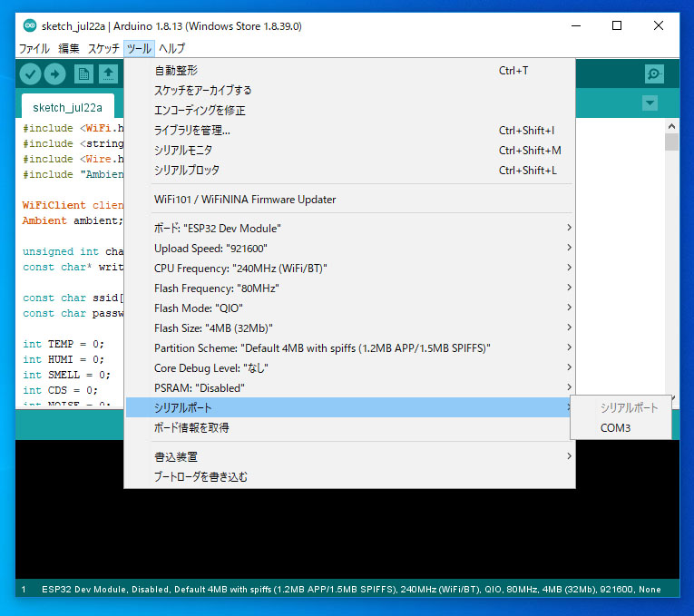Click the Arduino logo in title bar
Screen dimensions: 694x616
point(30,26)
